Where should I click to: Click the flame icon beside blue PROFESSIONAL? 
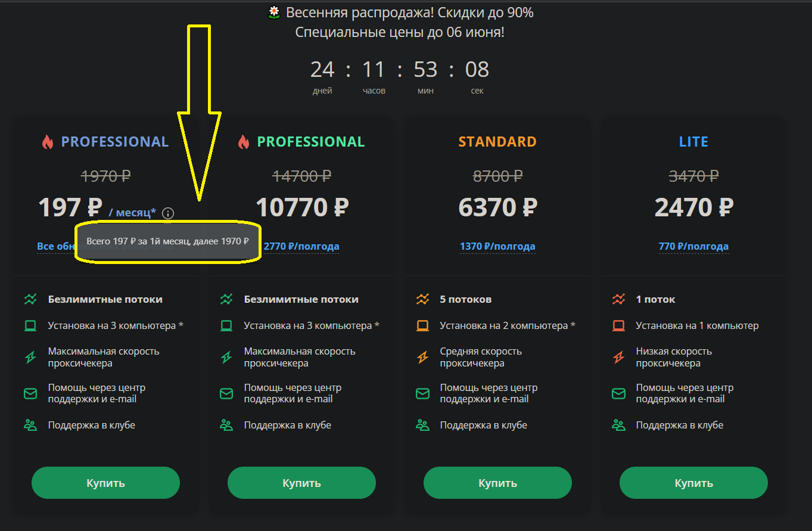48,142
